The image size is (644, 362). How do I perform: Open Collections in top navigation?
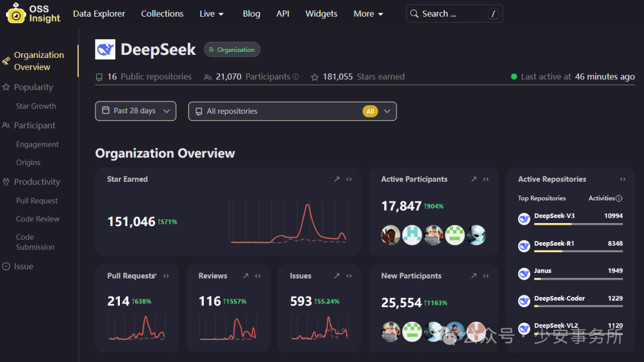(x=162, y=14)
